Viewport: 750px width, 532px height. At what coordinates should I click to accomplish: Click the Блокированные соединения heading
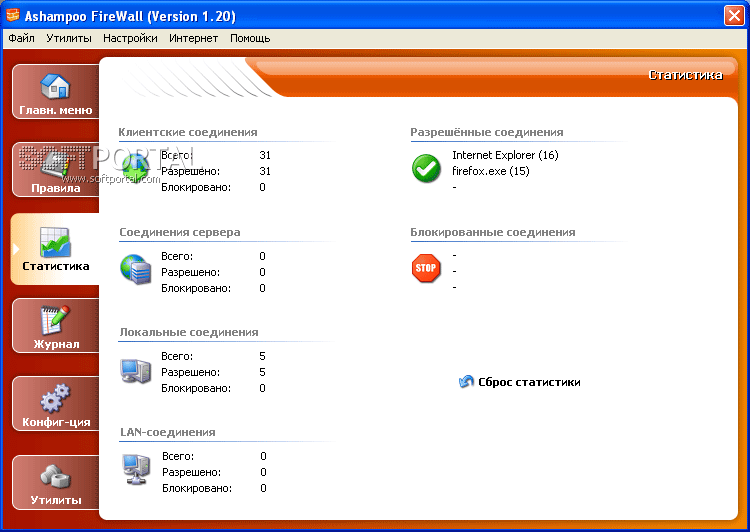[x=493, y=232]
